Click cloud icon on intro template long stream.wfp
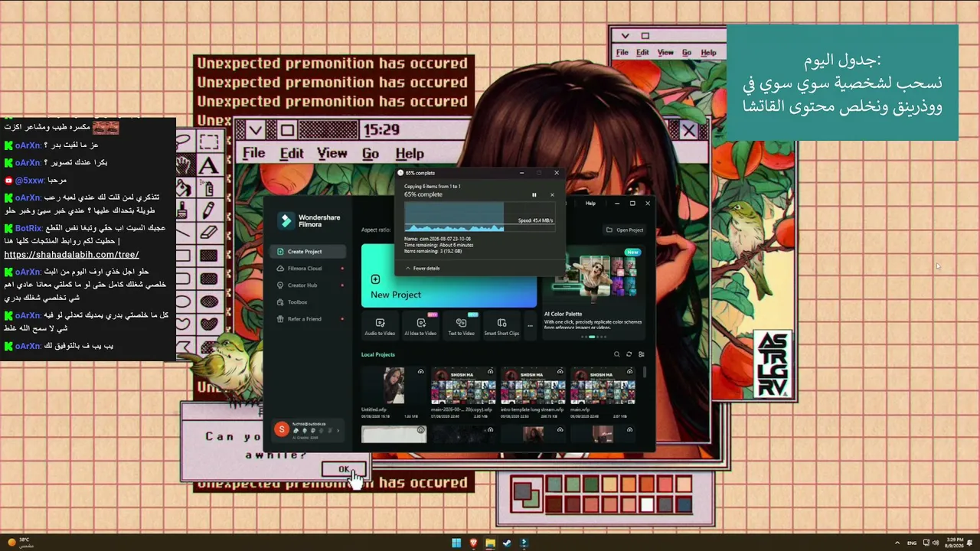 (560, 372)
